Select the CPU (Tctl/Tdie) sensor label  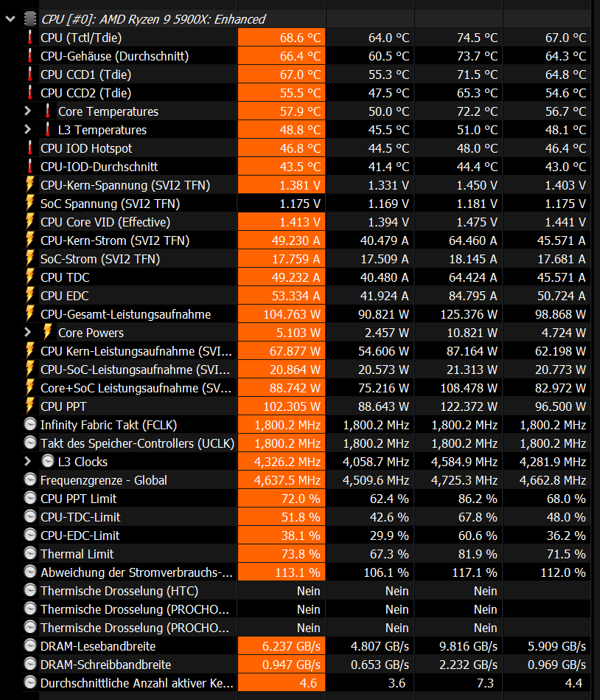point(81,38)
